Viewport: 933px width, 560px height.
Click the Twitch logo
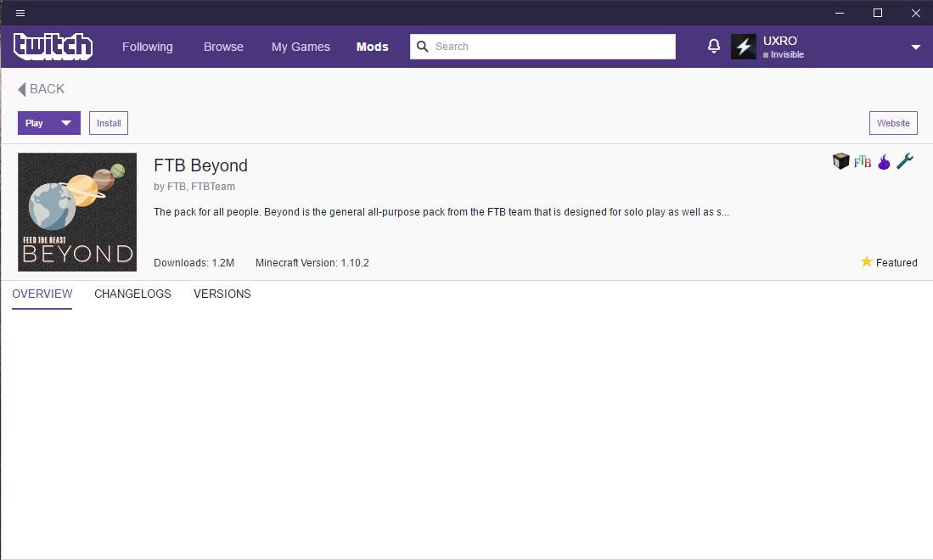(x=53, y=47)
